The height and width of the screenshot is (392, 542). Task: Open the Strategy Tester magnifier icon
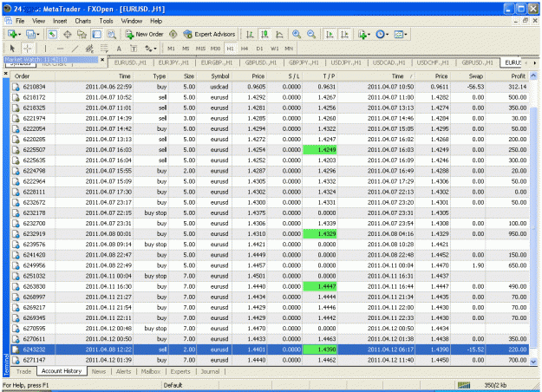tap(111, 34)
